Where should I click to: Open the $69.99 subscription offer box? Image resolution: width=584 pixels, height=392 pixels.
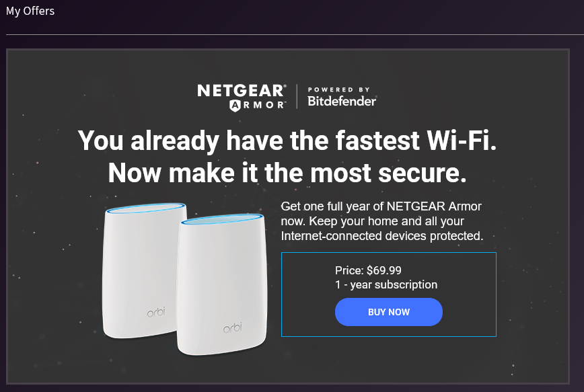388,295
